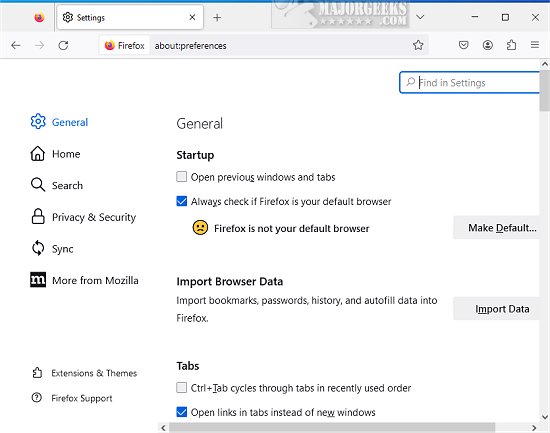550x433 pixels.
Task: Open the List all tabs dropdown arrow
Action: (420, 17)
